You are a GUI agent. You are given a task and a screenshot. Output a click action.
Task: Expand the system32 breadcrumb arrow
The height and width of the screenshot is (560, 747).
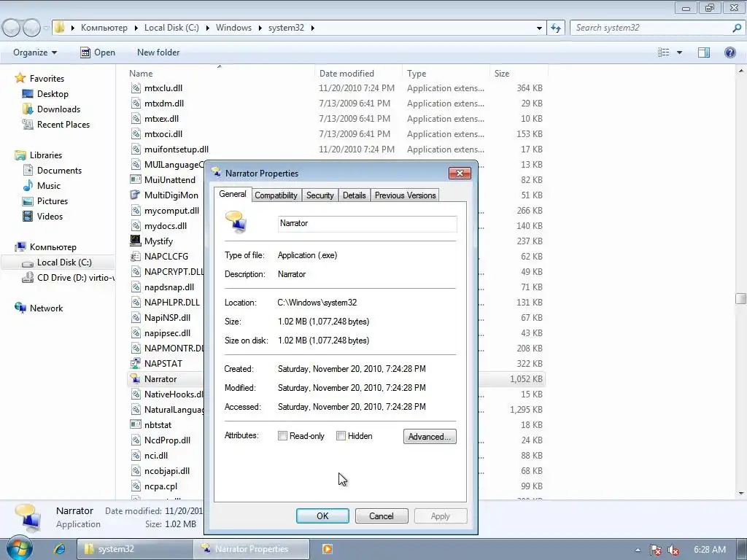(312, 28)
